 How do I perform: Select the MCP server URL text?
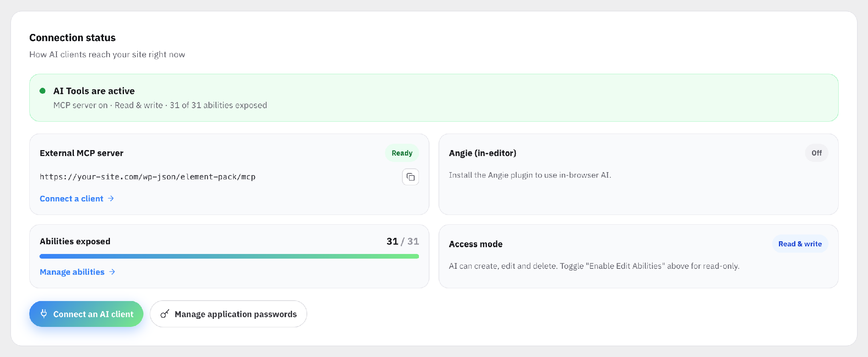(x=148, y=177)
